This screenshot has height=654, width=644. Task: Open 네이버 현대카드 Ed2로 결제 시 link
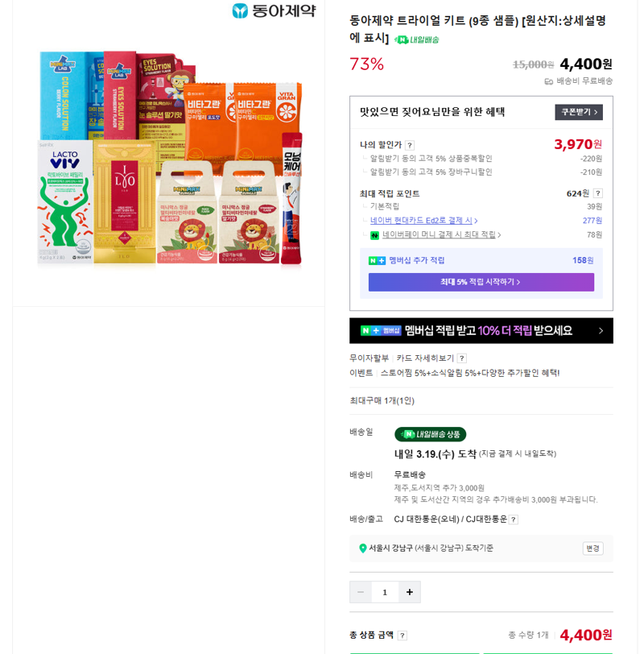424,220
